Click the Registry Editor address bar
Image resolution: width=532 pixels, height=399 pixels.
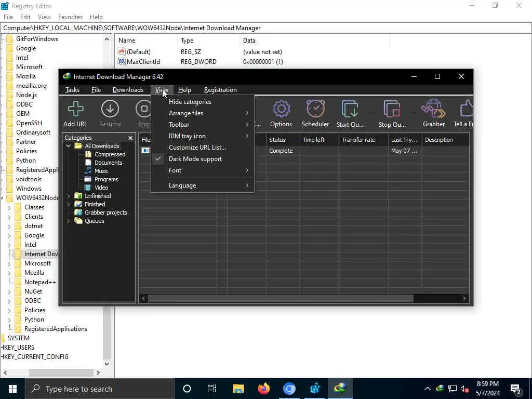pyautogui.click(x=266, y=28)
